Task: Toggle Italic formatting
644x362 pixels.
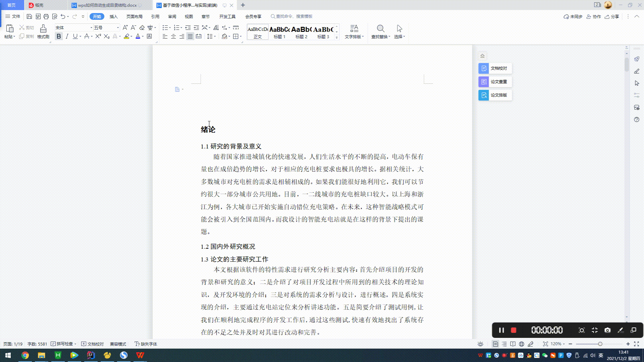Action: [x=67, y=37]
